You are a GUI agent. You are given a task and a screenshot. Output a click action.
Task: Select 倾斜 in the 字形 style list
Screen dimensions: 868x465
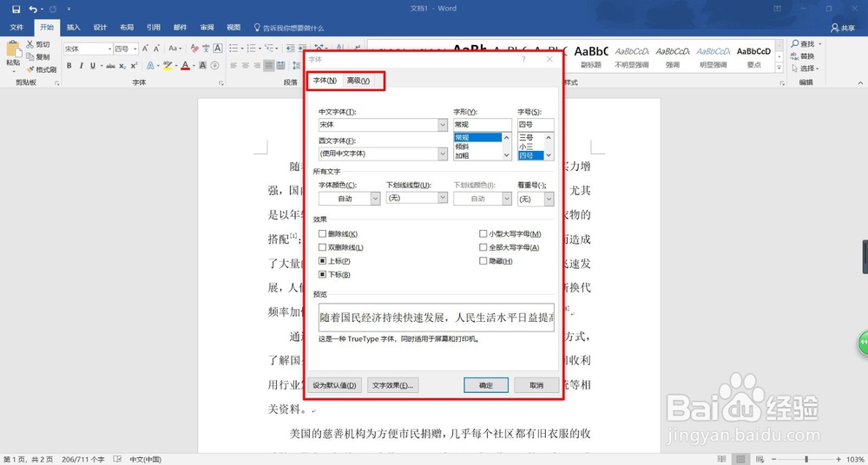coord(462,147)
